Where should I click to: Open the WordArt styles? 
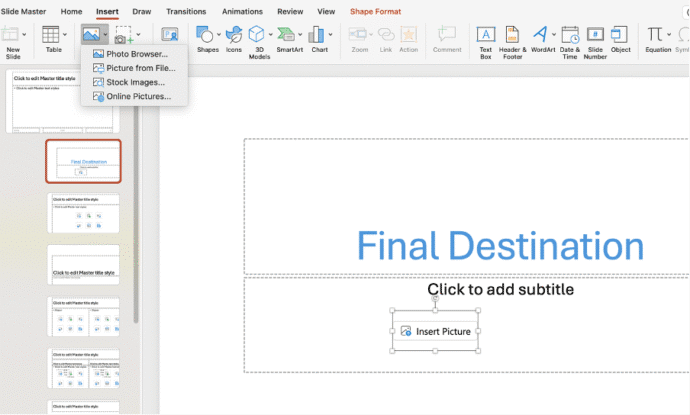[543, 39]
